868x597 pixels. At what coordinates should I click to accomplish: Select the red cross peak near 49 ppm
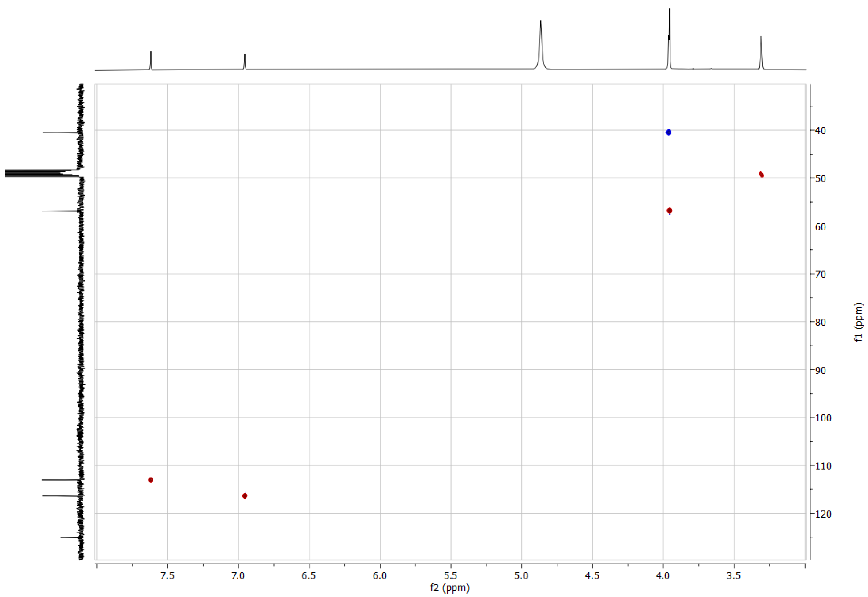pos(761,174)
